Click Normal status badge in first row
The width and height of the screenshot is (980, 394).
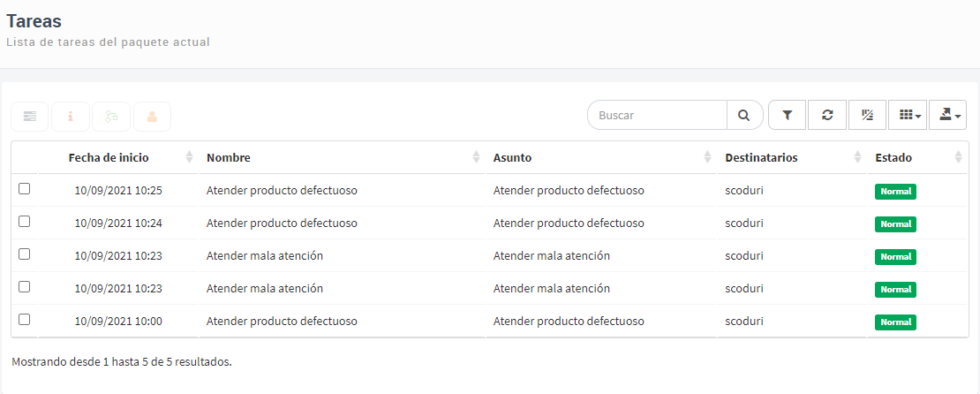(895, 192)
